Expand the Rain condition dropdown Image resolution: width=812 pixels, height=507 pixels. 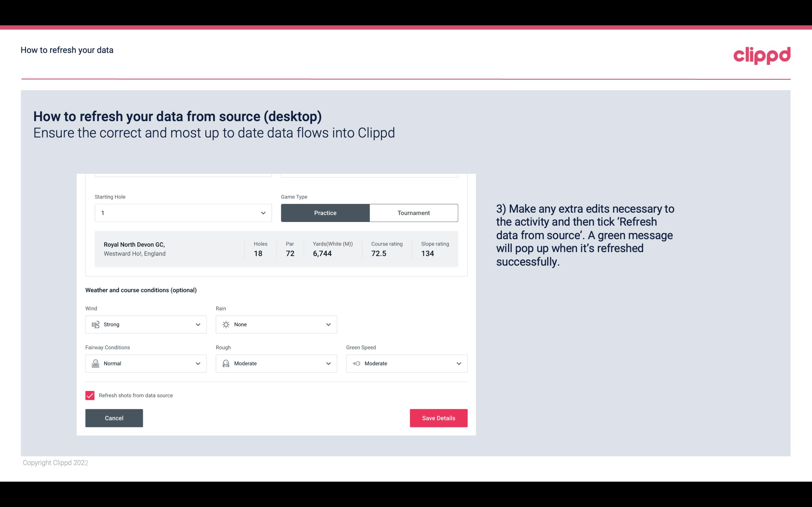[327, 324]
